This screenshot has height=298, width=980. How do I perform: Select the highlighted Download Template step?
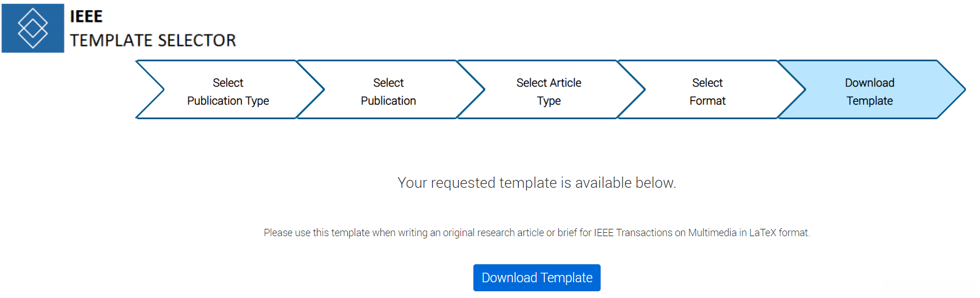pyautogui.click(x=869, y=91)
